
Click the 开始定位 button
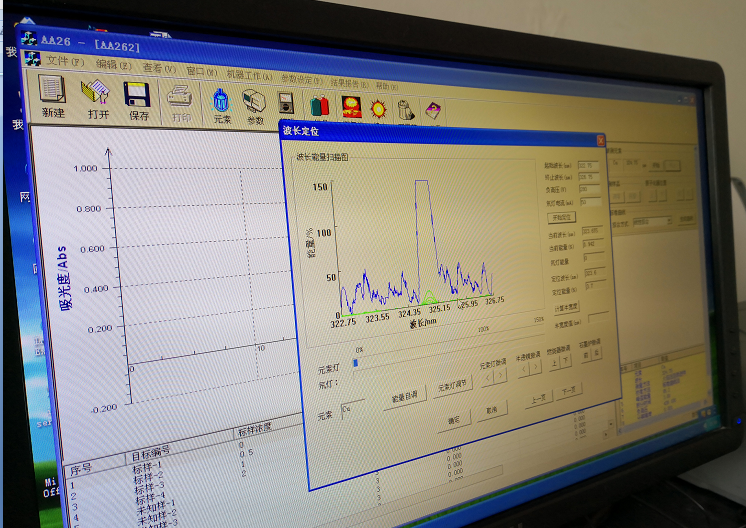(x=562, y=217)
